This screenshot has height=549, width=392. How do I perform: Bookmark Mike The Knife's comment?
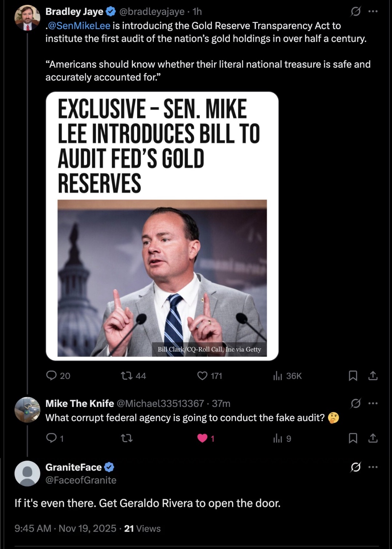[353, 438]
